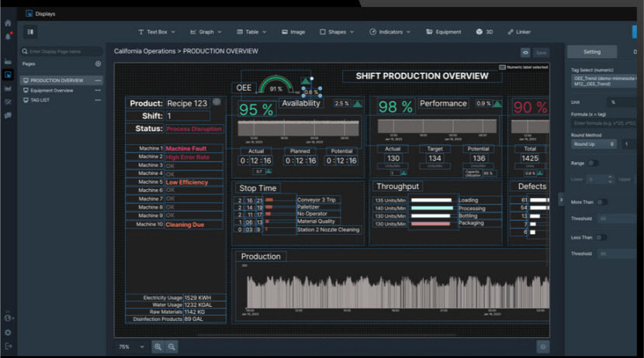Open the Round Up method dropdown
This screenshot has height=358, width=644.
click(594, 144)
